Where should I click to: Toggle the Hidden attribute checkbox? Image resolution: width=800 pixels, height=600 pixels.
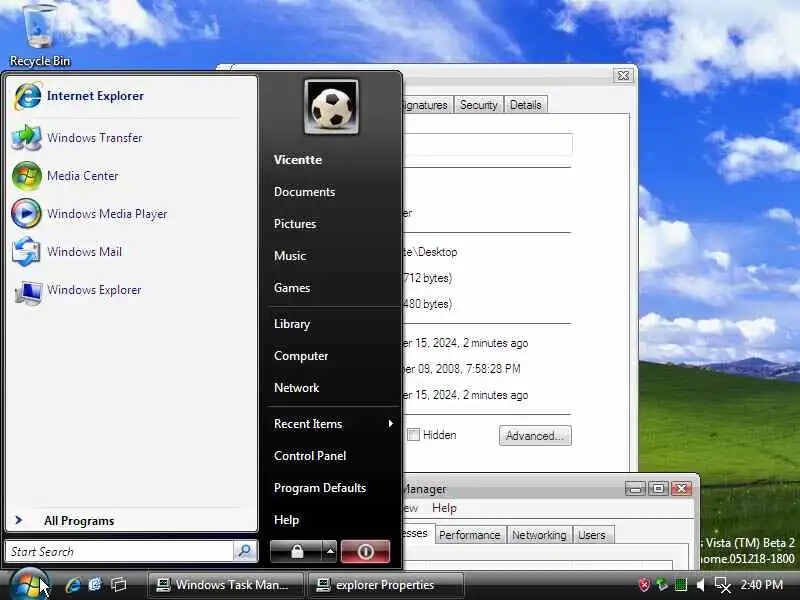click(413, 435)
